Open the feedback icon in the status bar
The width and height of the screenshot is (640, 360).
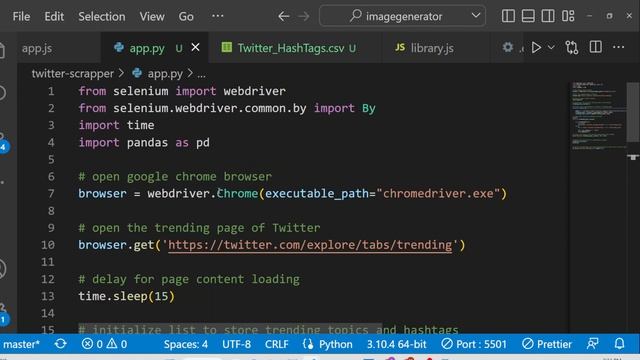(593, 344)
